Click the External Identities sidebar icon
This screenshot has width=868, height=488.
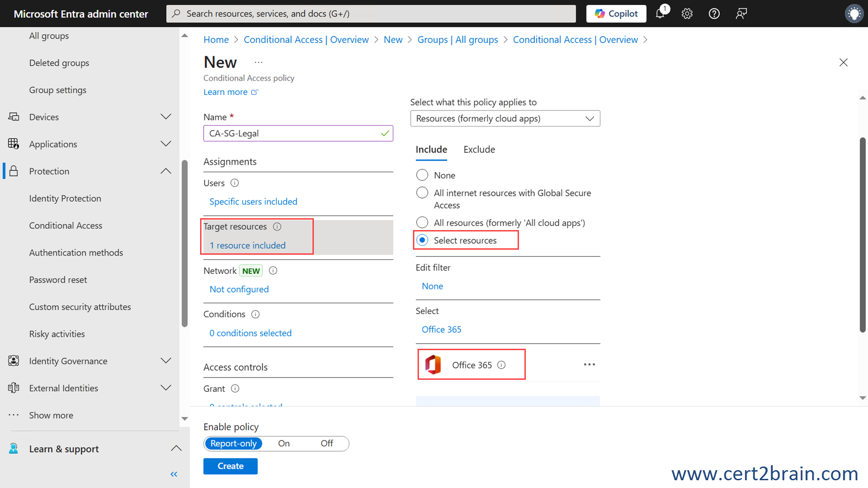pos(14,388)
